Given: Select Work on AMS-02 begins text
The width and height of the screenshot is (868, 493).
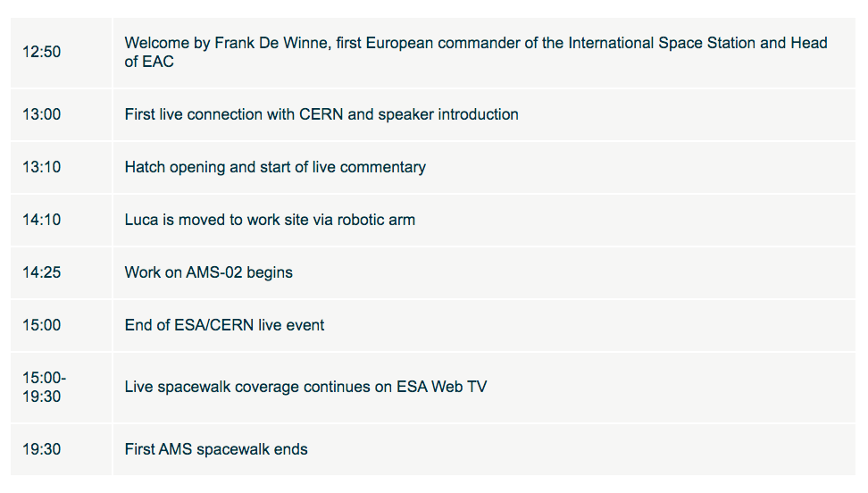Looking at the screenshot, I should (x=209, y=272).
